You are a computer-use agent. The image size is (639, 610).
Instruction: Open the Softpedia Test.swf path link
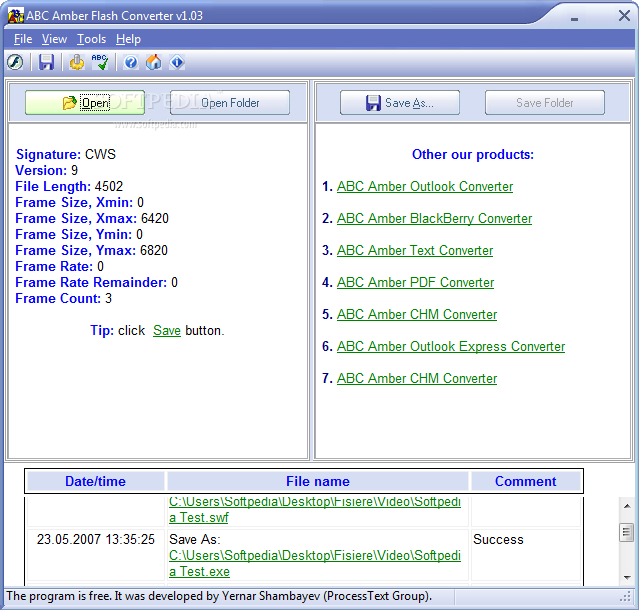coord(315,509)
